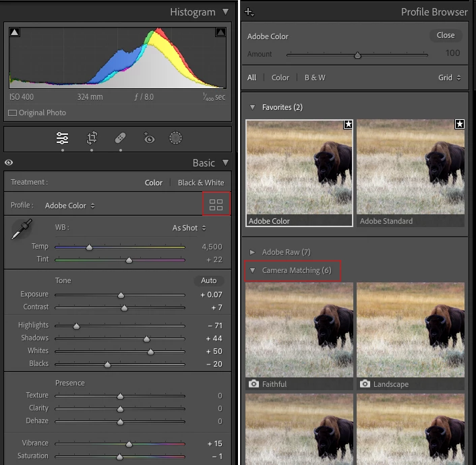
Task: Set Treatment to Color
Action: click(154, 183)
